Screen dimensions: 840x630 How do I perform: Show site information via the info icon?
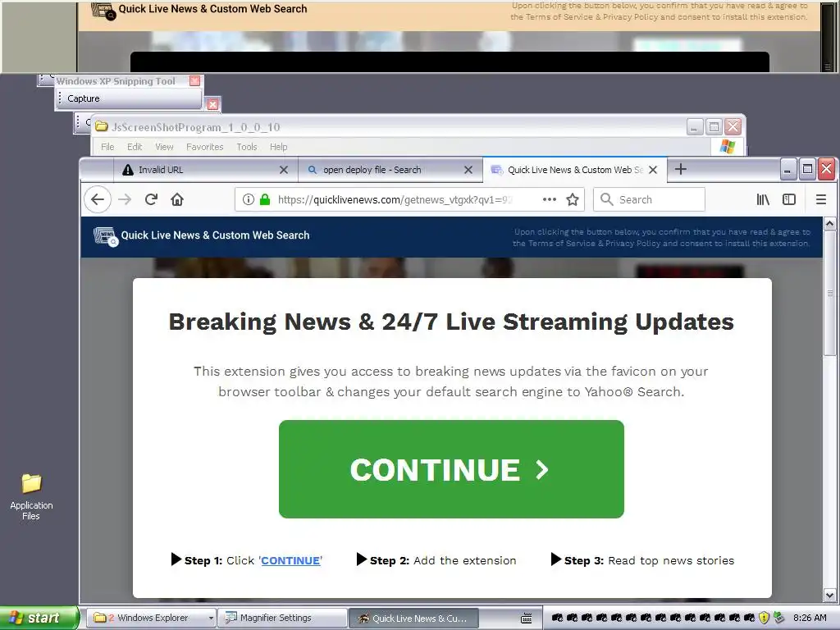click(x=248, y=199)
